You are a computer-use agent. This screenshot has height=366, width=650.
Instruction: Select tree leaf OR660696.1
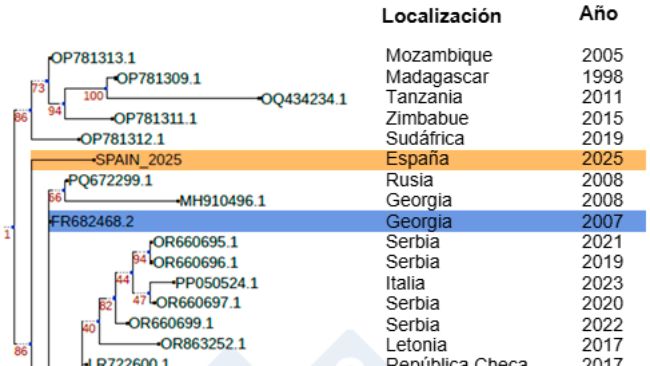click(x=195, y=262)
